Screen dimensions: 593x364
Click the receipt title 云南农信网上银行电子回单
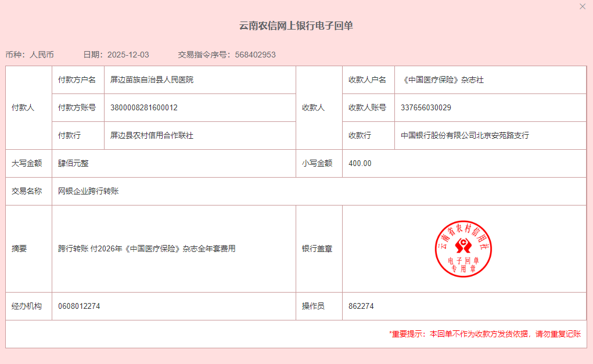coord(296,26)
